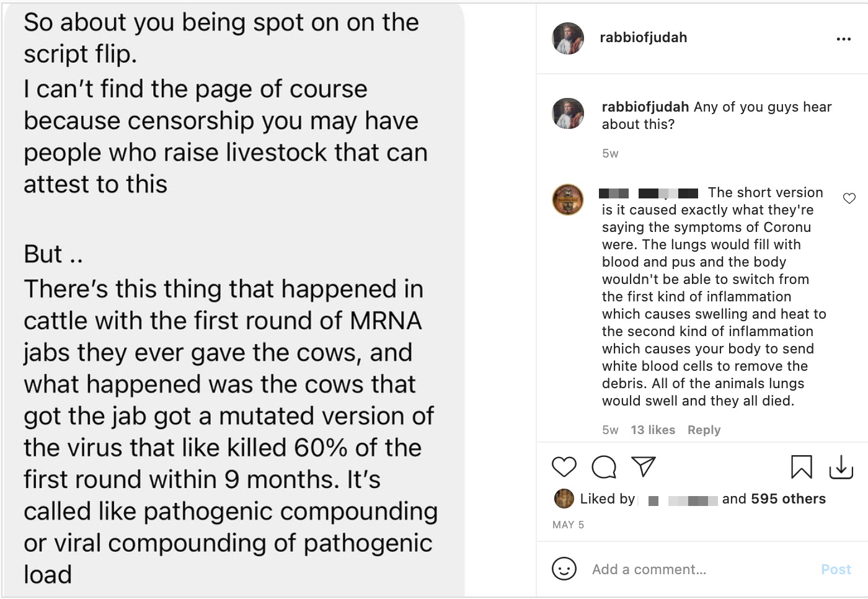Screen dimensions: 868x599
Task: Share post via paper plane icon
Action: [643, 466]
